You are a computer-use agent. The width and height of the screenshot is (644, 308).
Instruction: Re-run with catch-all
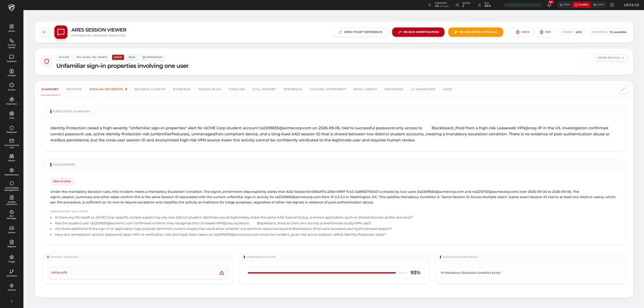[x=476, y=32]
